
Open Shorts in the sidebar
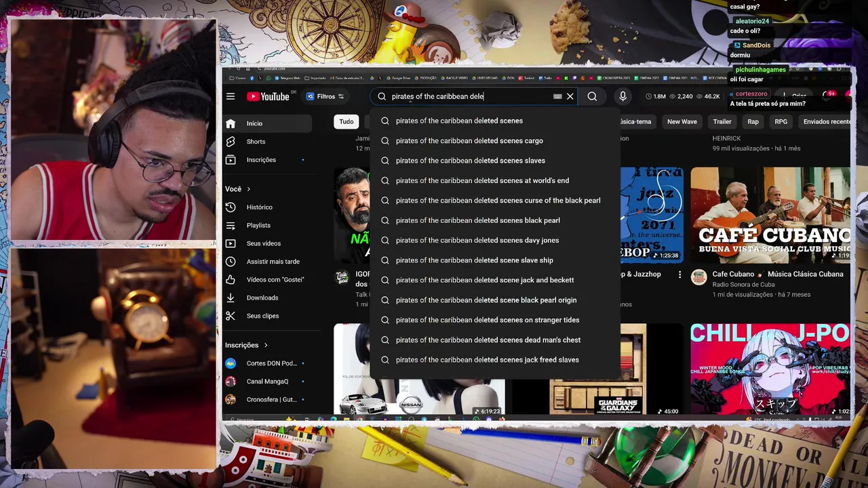[x=267, y=142]
